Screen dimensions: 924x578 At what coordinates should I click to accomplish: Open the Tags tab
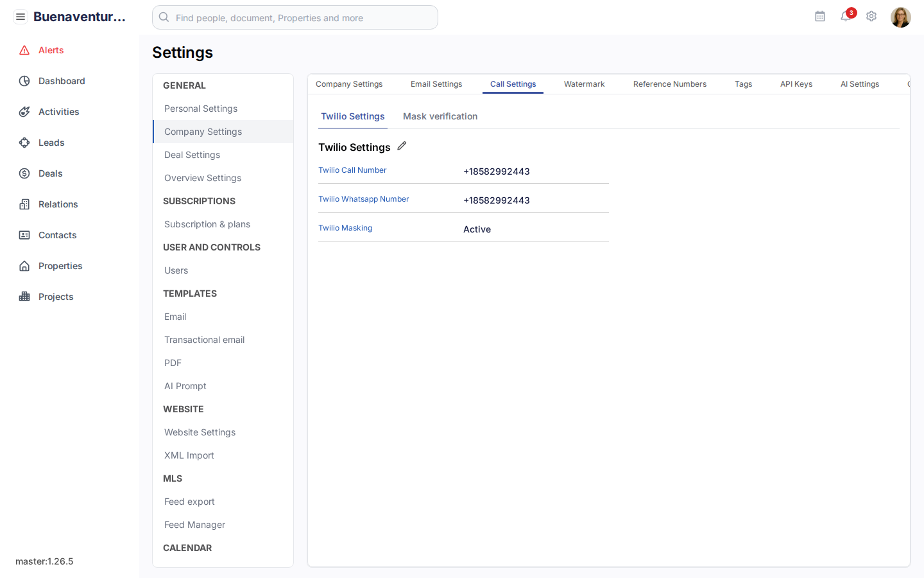744,84
